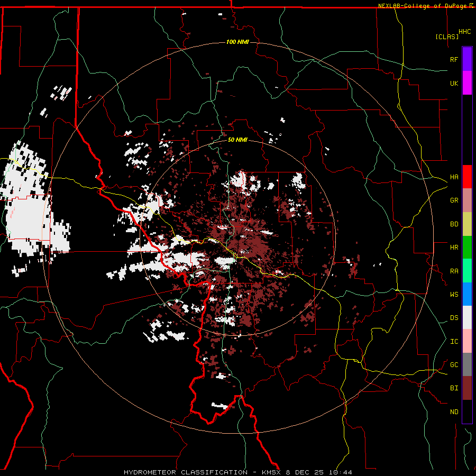Click the KMSX station identifier
This screenshot has width=476, height=476.
tap(272, 472)
